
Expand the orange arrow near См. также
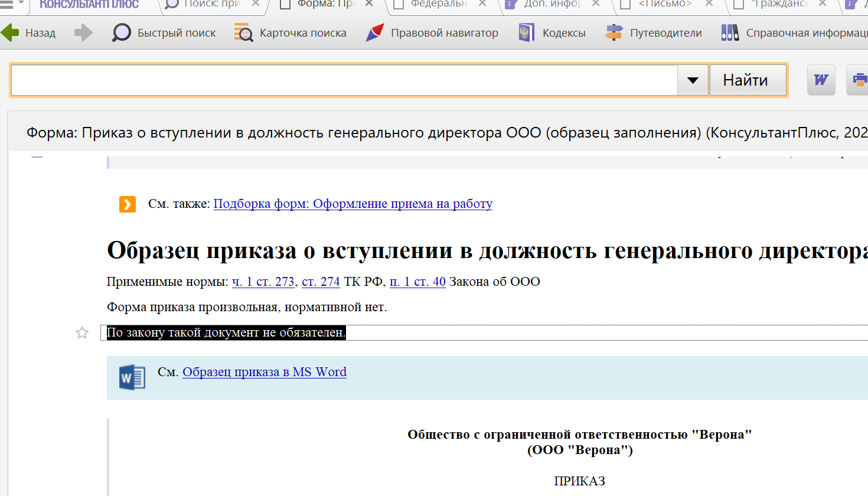point(128,204)
